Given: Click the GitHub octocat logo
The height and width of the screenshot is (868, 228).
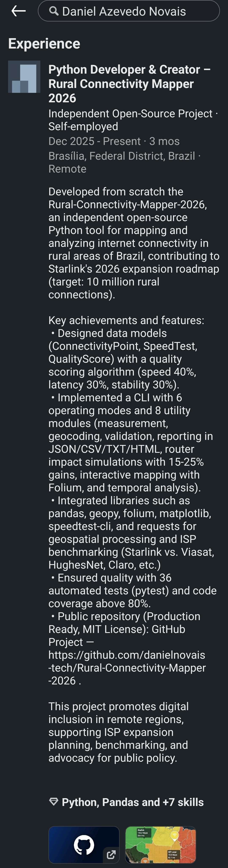Looking at the screenshot, I should (84, 844).
